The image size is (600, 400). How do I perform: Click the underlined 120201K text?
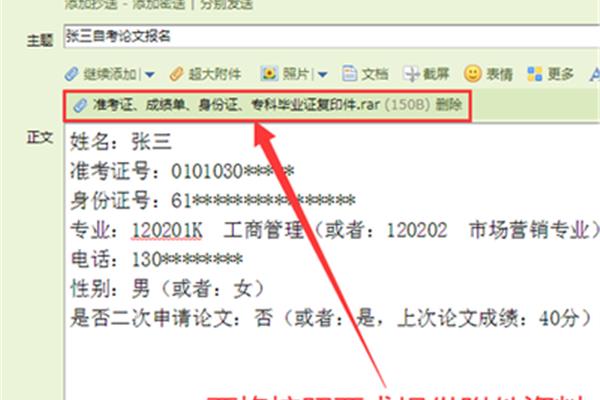(167, 230)
